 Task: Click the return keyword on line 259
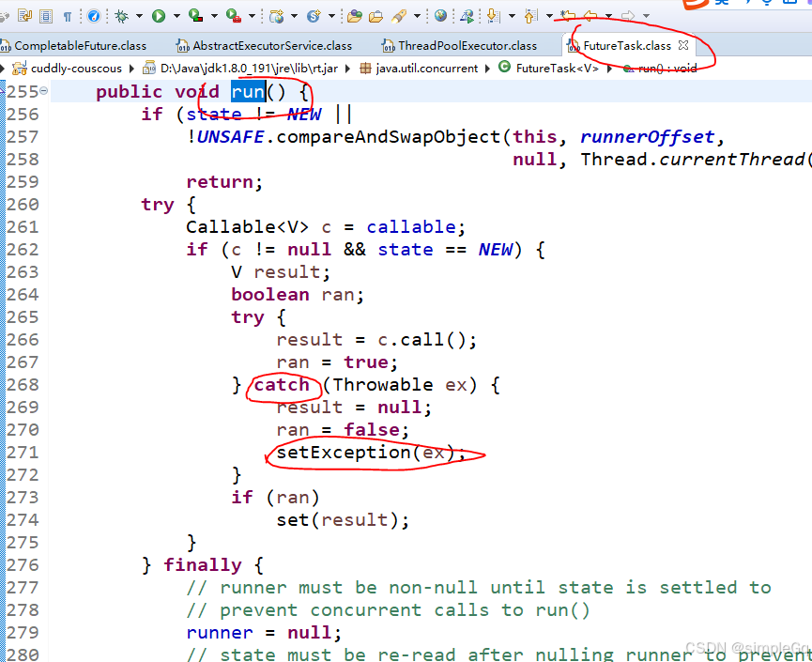coord(220,182)
